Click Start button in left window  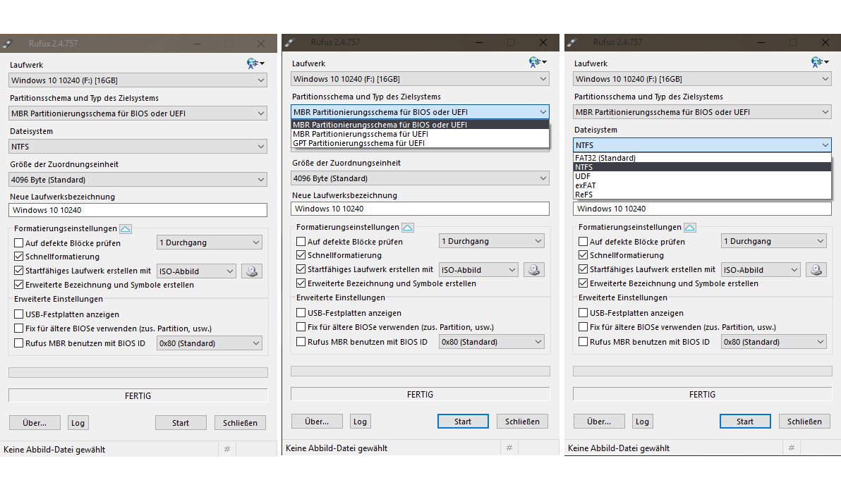[x=181, y=423]
